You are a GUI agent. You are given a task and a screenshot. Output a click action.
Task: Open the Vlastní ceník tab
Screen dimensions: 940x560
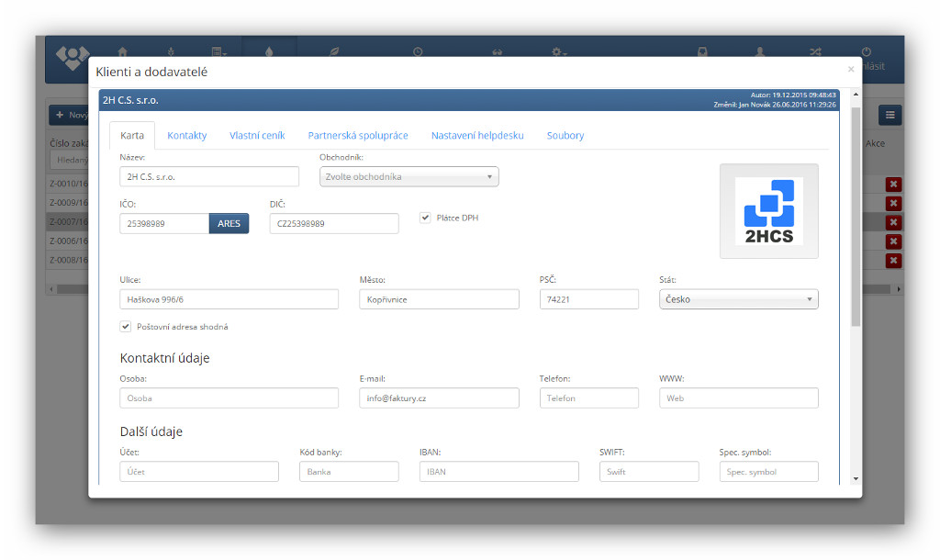tap(257, 135)
